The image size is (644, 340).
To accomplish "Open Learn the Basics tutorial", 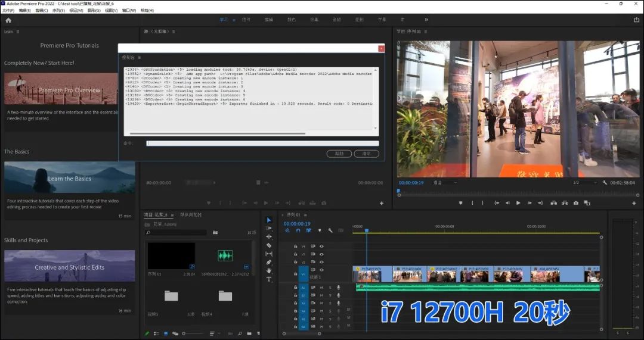I will coord(69,177).
